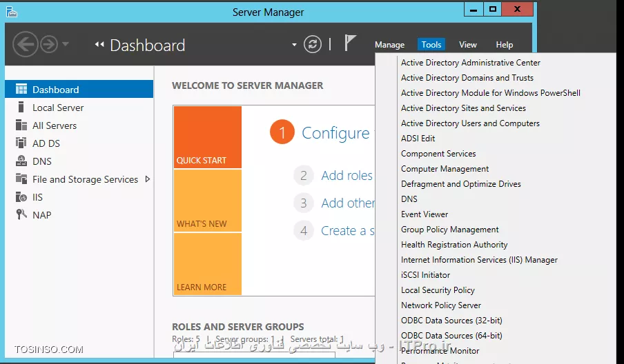The width and height of the screenshot is (624, 364).
Task: Launch ADSI Edit from Tools
Action: (418, 139)
